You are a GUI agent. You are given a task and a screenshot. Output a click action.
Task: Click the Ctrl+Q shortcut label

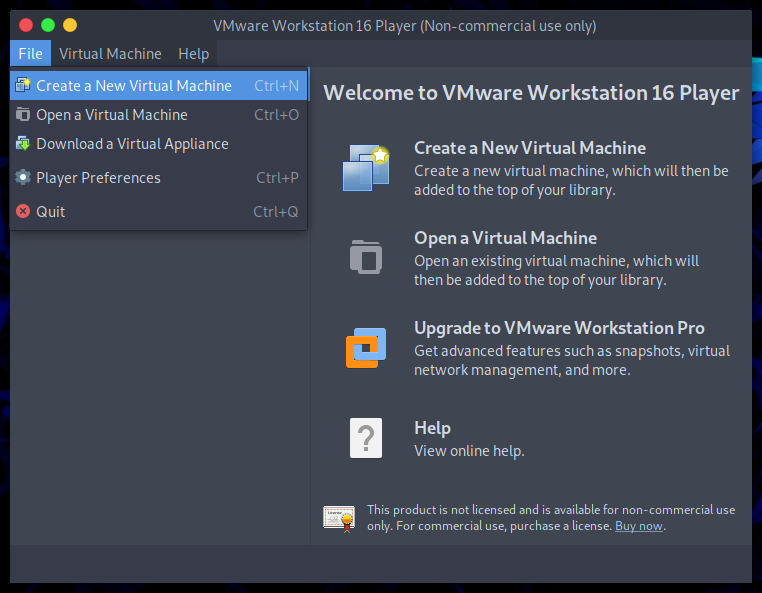276,212
